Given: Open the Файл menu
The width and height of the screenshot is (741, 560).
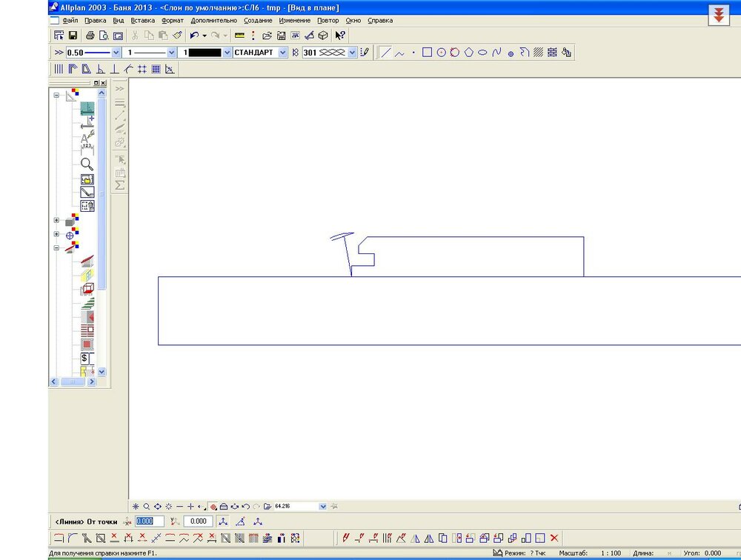Looking at the screenshot, I should pos(70,20).
